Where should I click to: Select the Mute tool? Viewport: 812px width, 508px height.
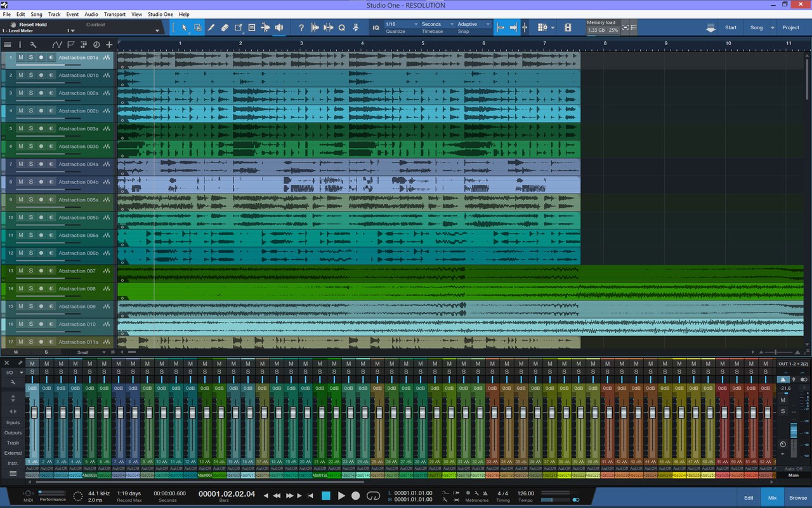(x=252, y=27)
